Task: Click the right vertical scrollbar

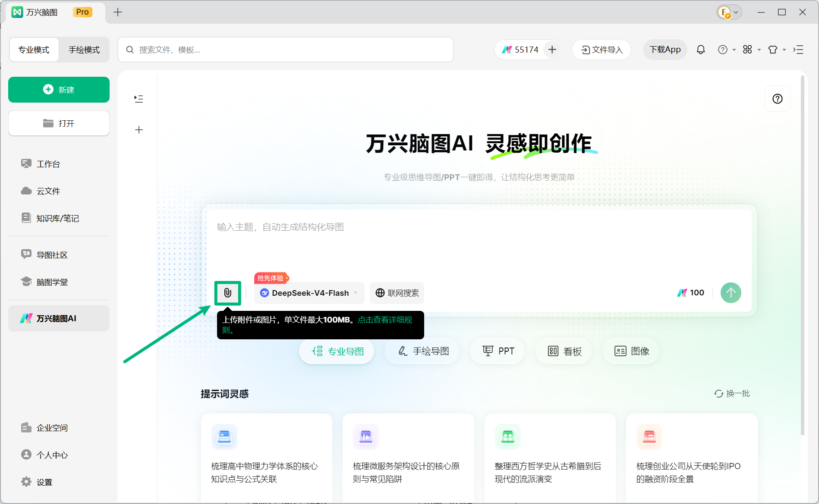Action: click(803, 255)
